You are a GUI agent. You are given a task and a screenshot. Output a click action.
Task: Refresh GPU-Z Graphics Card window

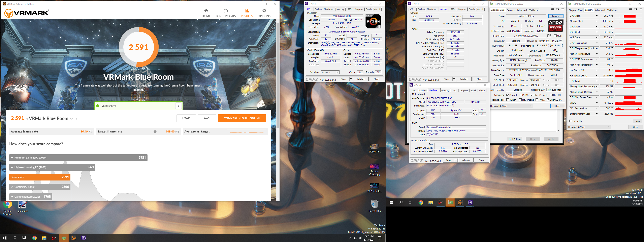click(557, 9)
